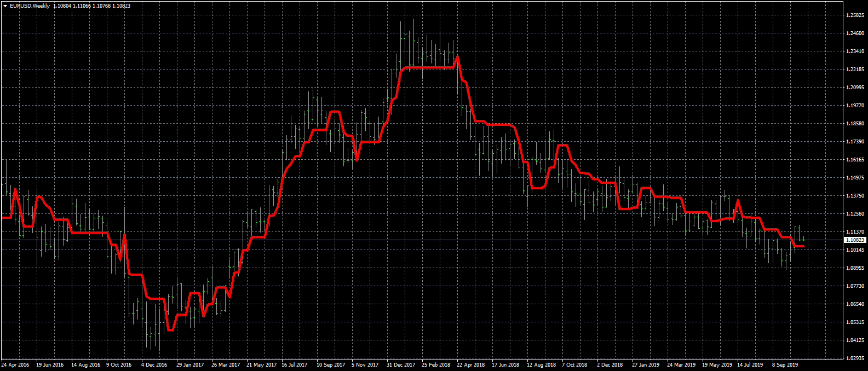Click the 1.02935 price axis label
This screenshot has height=371, width=868.
point(855,358)
